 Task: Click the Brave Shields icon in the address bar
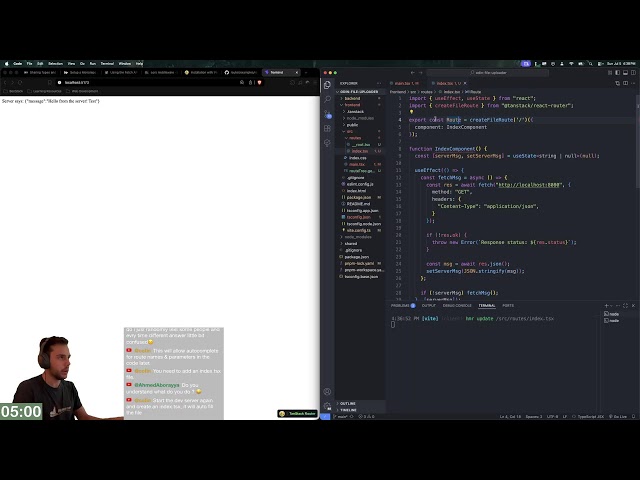259,82
